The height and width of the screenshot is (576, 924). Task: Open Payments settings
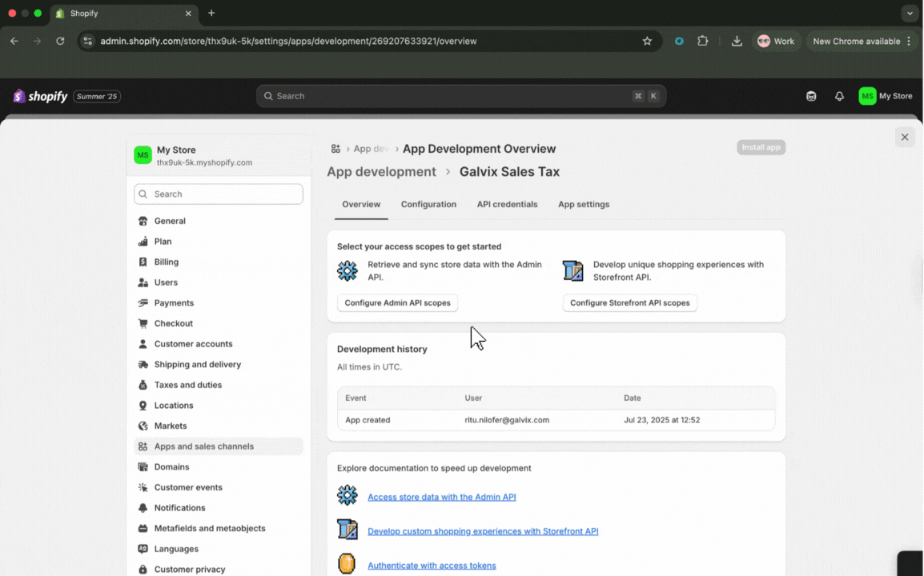[218, 302]
